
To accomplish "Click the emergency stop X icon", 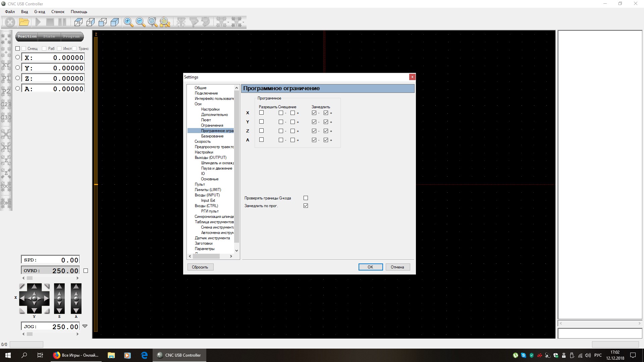I will [10, 22].
